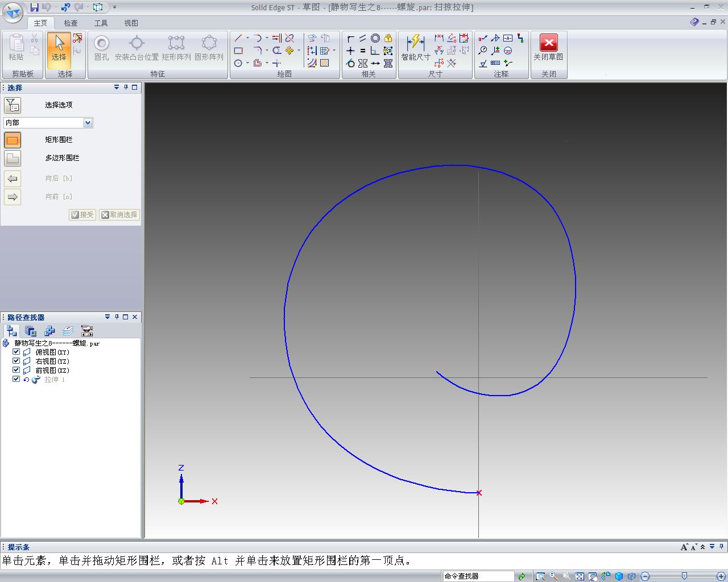
Task: Switch to the 工具 ribbon tab
Action: (x=101, y=23)
